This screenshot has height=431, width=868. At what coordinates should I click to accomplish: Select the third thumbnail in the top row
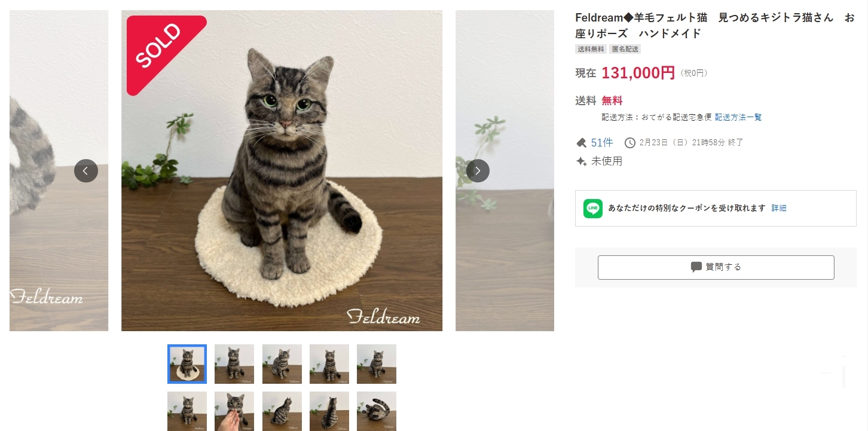[282, 364]
